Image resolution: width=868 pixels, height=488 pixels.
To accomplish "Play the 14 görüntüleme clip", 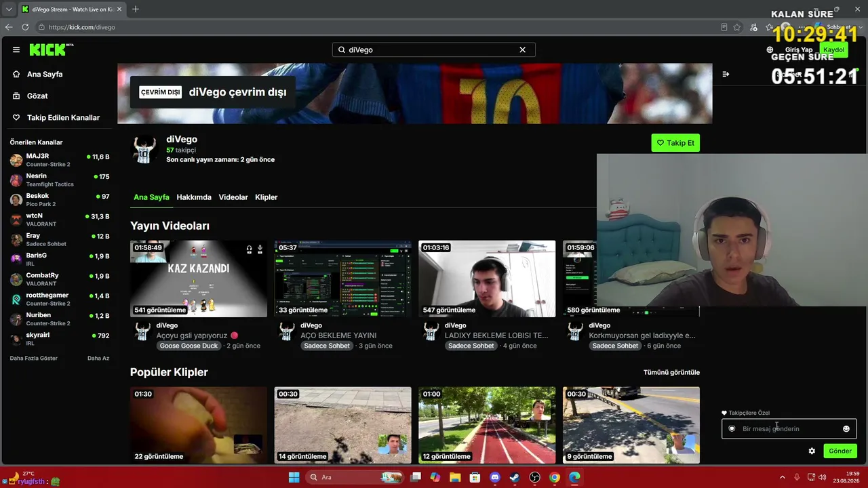I will (x=342, y=425).
